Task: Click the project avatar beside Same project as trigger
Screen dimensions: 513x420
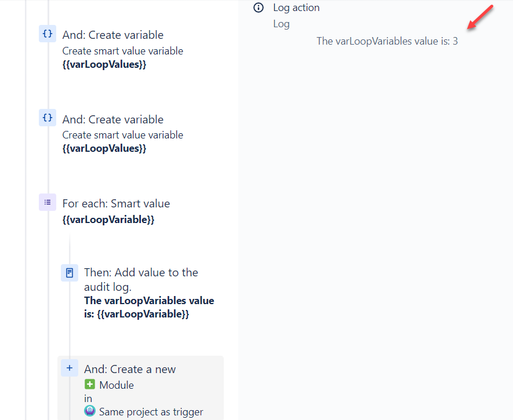Action: [90, 411]
